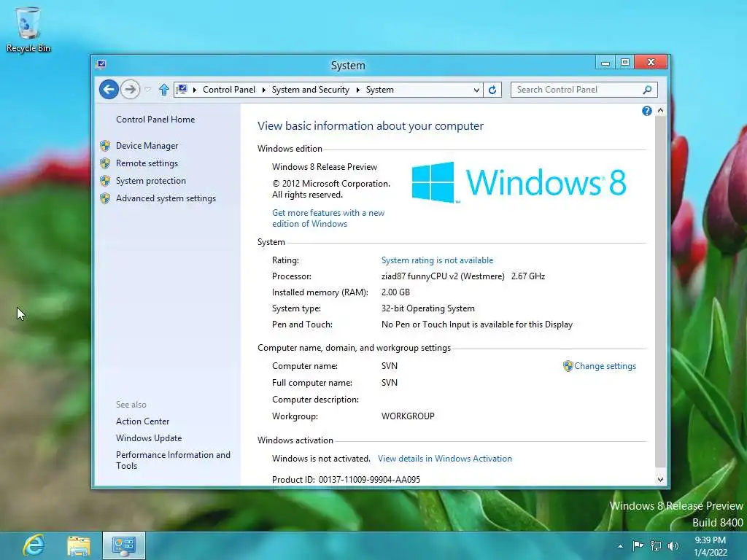
Task: Click the scrollbar up arrow
Action: 660,111
